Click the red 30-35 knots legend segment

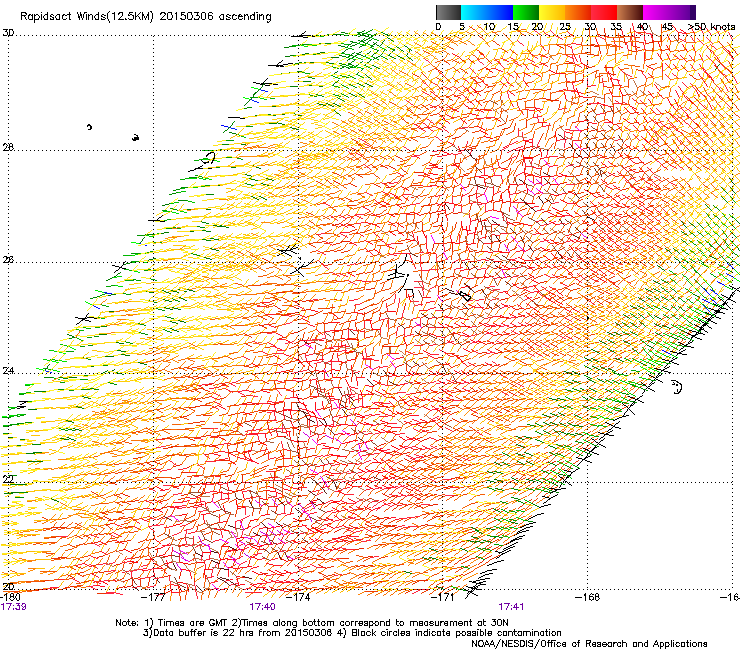point(604,12)
